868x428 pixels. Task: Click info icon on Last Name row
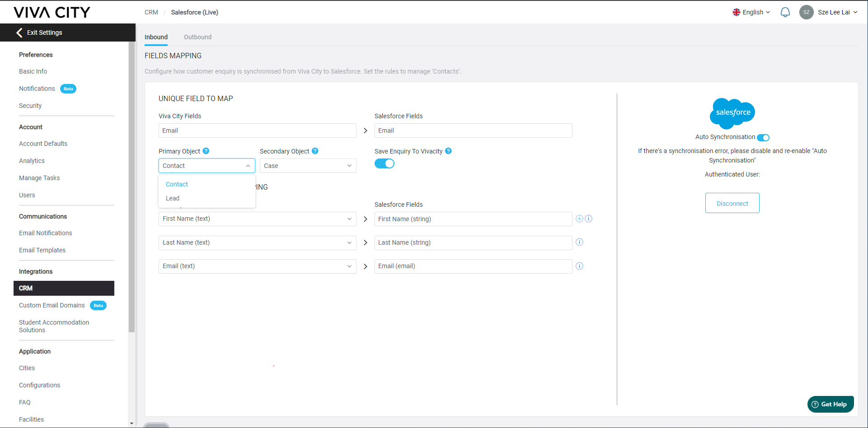[579, 242]
